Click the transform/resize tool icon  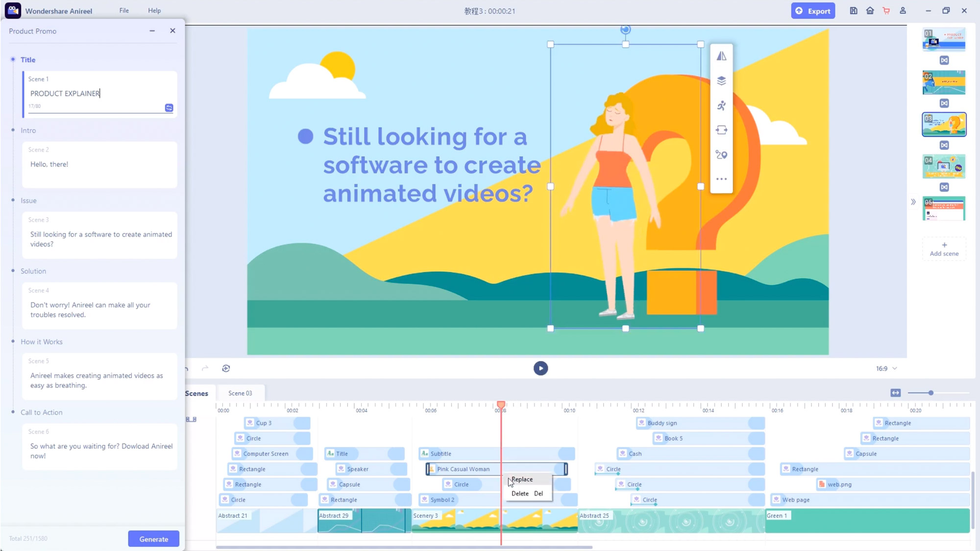coord(722,130)
